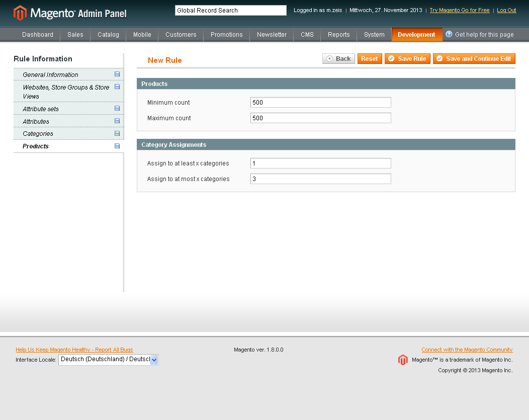
Task: Click save icon beside Products tab
Action: (x=117, y=146)
